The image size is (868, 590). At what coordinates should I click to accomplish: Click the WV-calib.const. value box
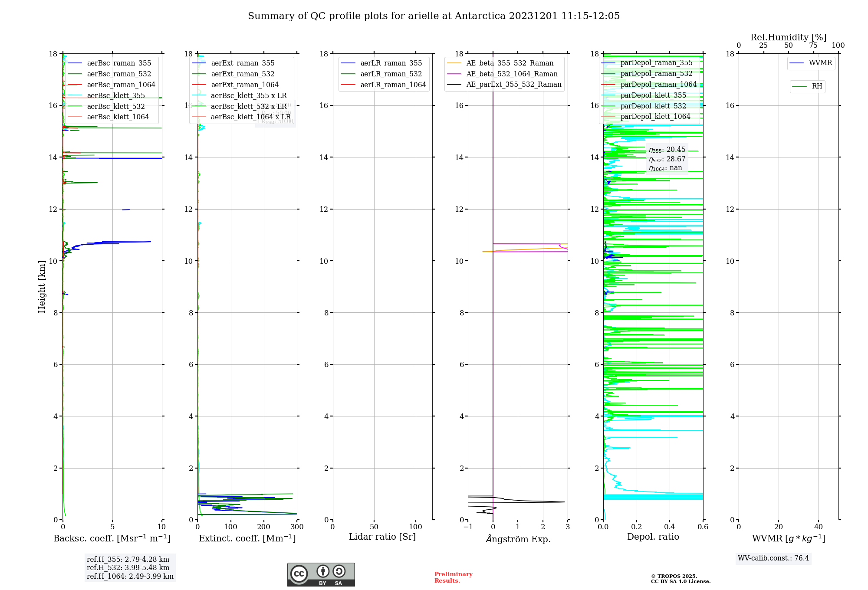click(773, 558)
